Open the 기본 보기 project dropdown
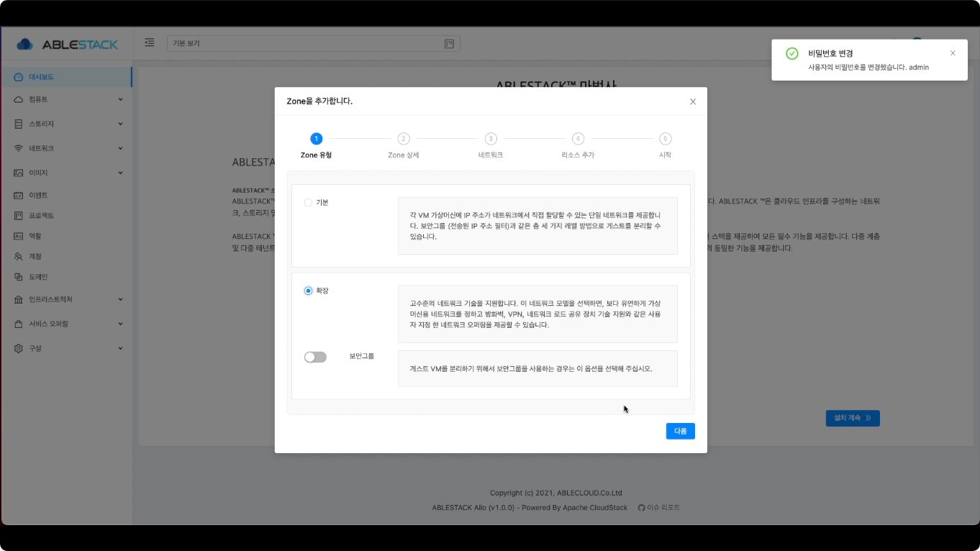This screenshot has height=551, width=980. pos(313,44)
